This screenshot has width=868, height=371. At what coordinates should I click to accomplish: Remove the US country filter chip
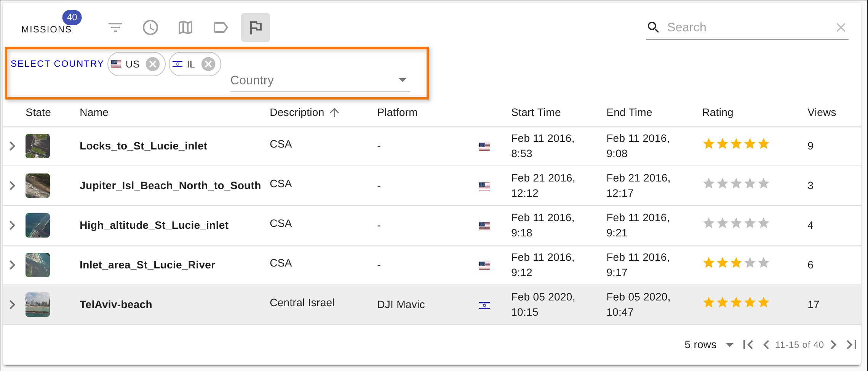(153, 64)
